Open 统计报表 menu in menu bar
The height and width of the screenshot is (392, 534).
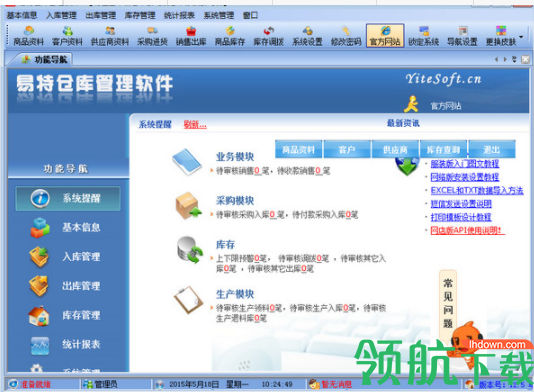tap(179, 15)
